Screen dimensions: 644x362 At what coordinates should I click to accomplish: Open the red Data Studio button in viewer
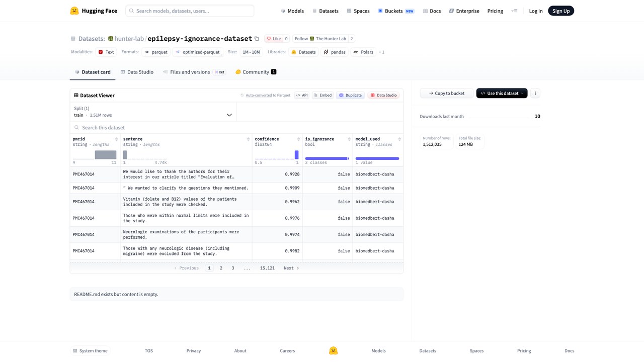(x=383, y=95)
